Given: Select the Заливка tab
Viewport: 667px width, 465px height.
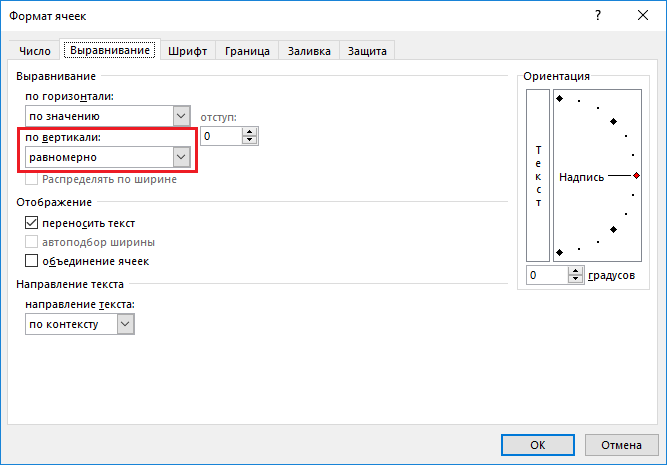Looking at the screenshot, I should tap(309, 51).
